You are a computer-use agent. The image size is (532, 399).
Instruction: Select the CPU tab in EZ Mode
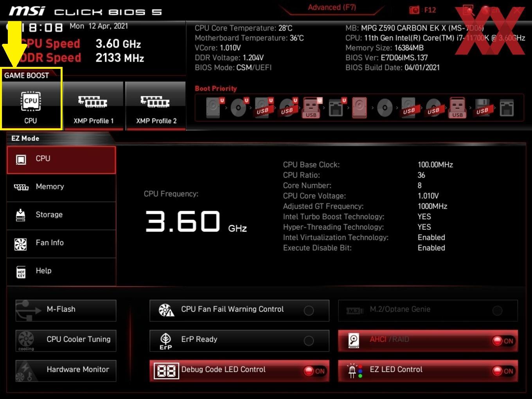[61, 160]
